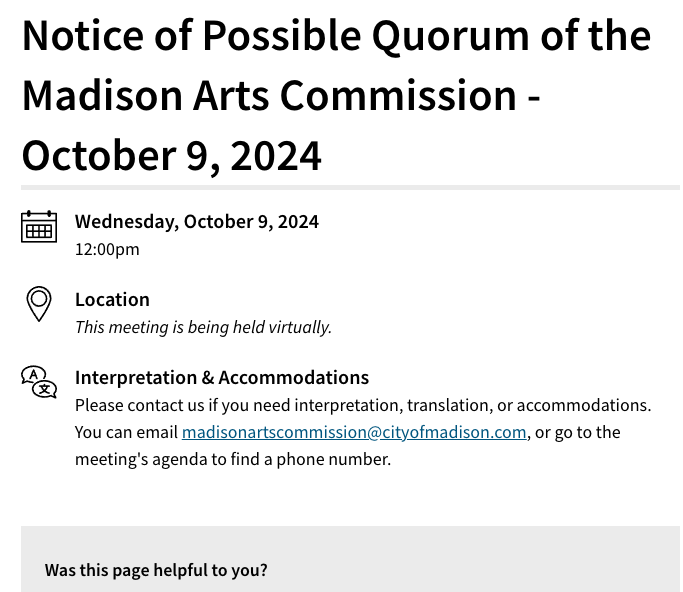Screen dimensions: 683x592
Task: Click 'Was this page helpful to you?' prompt
Action: pyautogui.click(x=156, y=570)
